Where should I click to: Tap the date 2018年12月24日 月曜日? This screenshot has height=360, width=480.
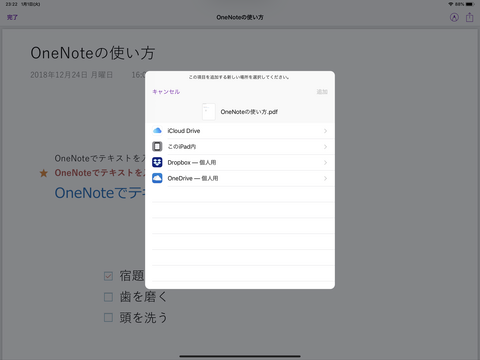coord(71,75)
